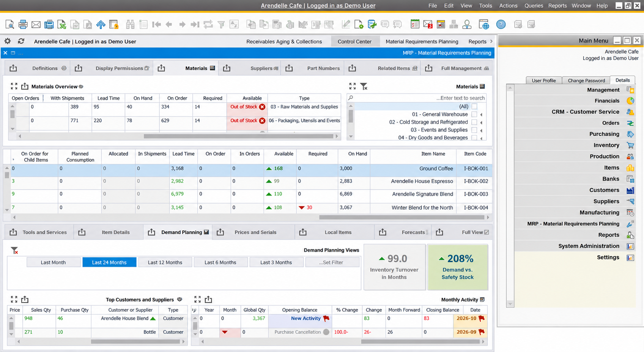Image resolution: width=644 pixels, height=352 pixels.
Task: Click the web browser globe toolbar icon
Action: (x=483, y=25)
